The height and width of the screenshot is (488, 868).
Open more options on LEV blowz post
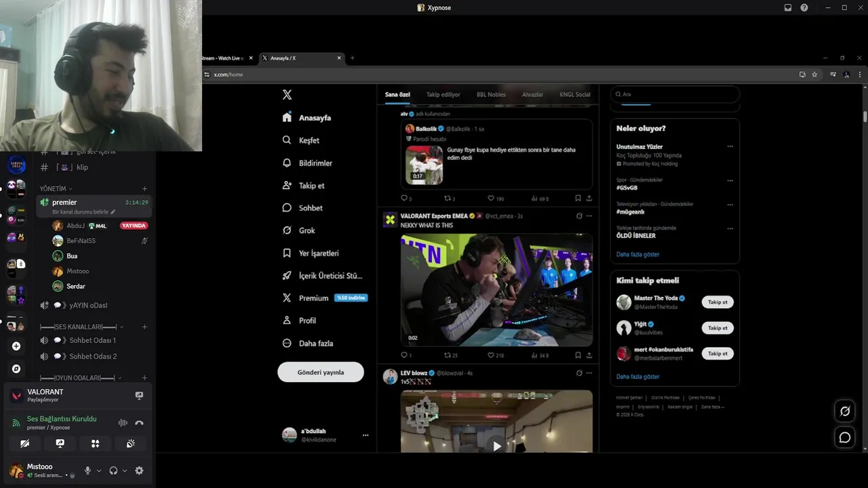589,373
